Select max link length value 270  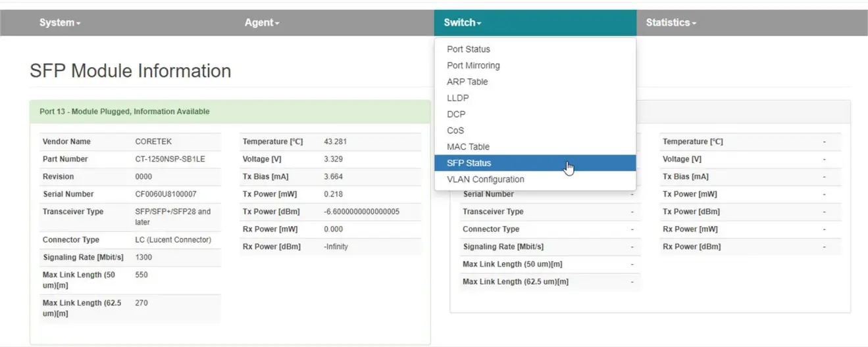141,303
